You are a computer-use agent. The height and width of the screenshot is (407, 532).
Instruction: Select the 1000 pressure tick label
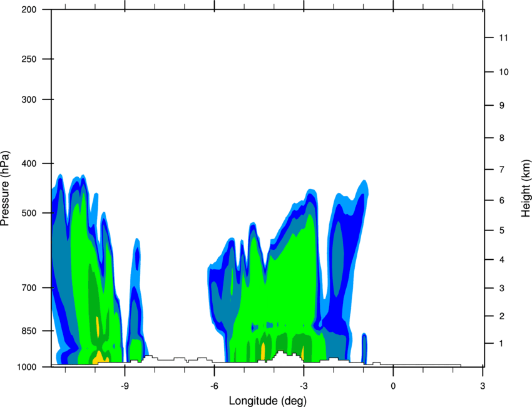click(26, 367)
